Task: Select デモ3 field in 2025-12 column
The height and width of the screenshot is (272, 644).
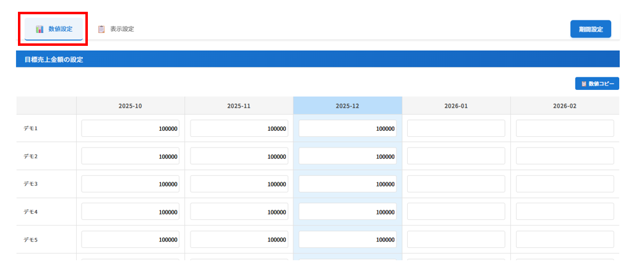Action: click(x=347, y=184)
